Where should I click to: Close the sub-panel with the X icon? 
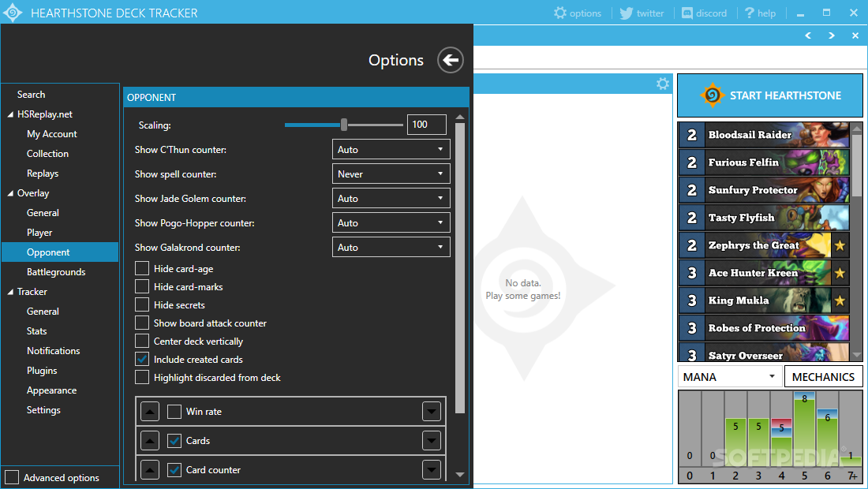855,35
